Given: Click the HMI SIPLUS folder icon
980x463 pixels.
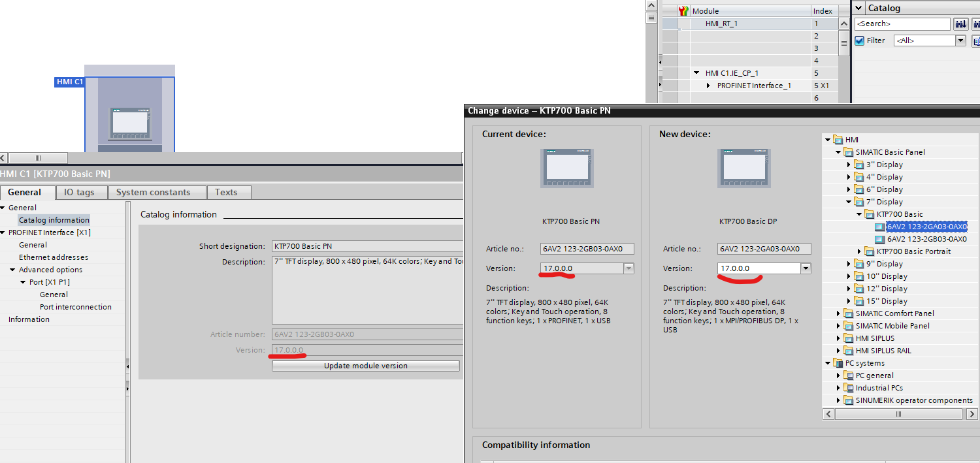Looking at the screenshot, I should coord(848,338).
